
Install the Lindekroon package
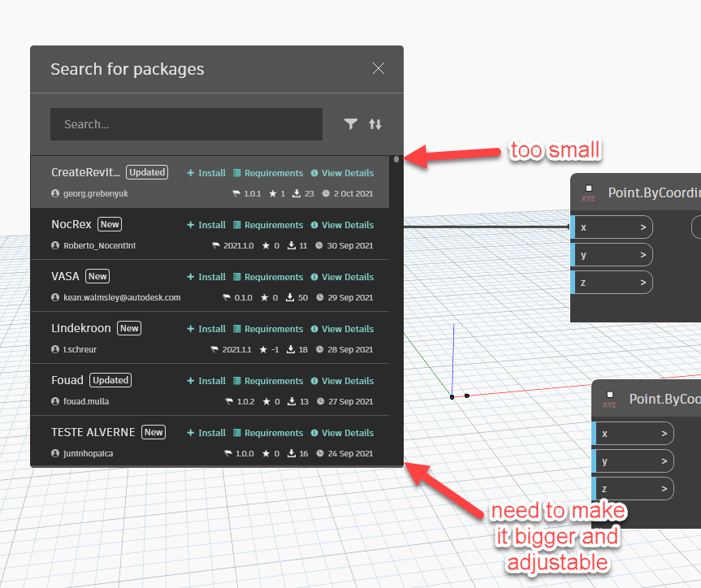[x=206, y=329]
